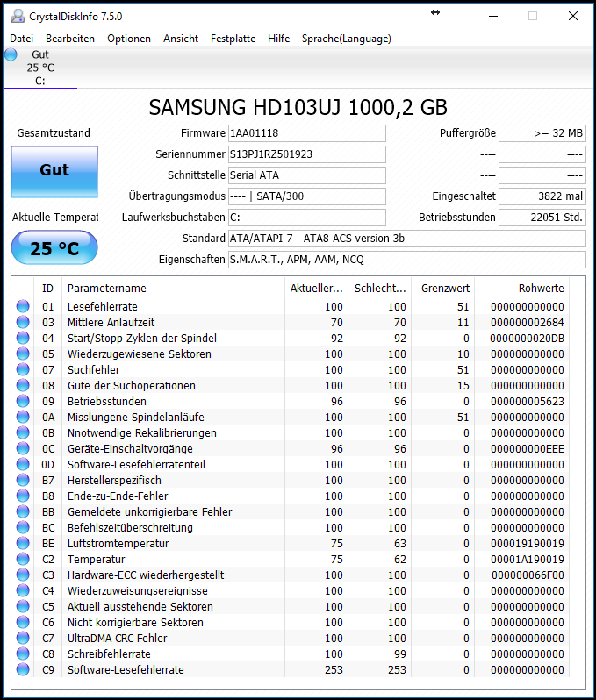The image size is (596, 700).
Task: Click status orb of Luftstromtemperatur row
Action: pos(23,543)
